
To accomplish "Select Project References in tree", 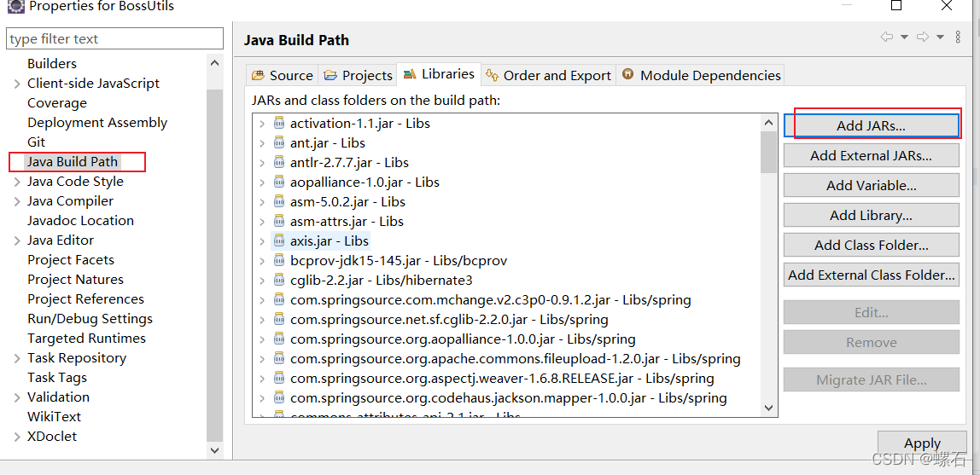I will 85,299.
